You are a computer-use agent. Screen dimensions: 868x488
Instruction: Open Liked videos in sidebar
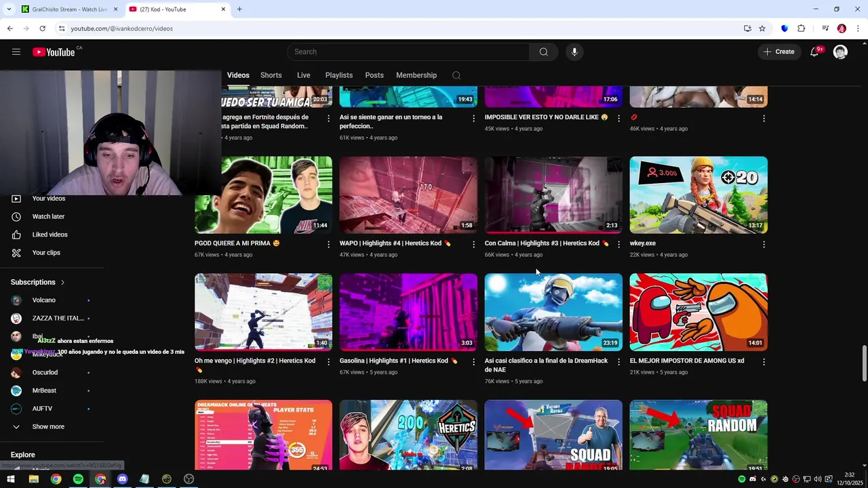pyautogui.click(x=50, y=235)
